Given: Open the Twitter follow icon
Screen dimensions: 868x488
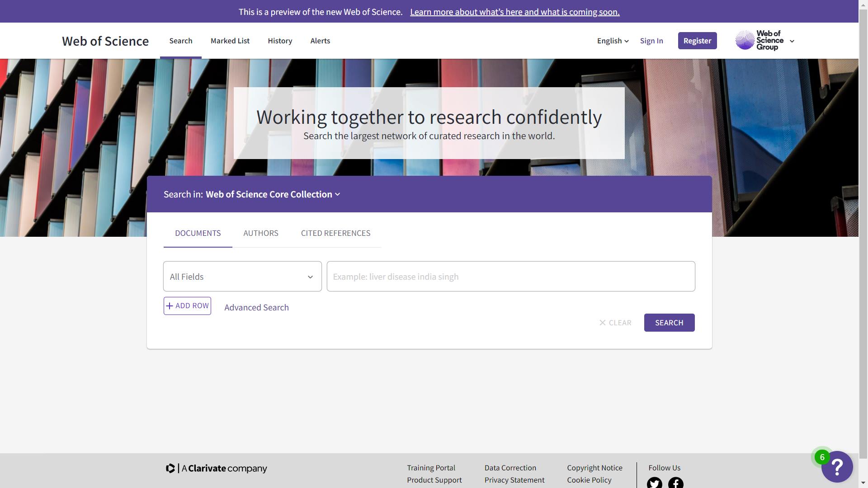Looking at the screenshot, I should click(654, 483).
